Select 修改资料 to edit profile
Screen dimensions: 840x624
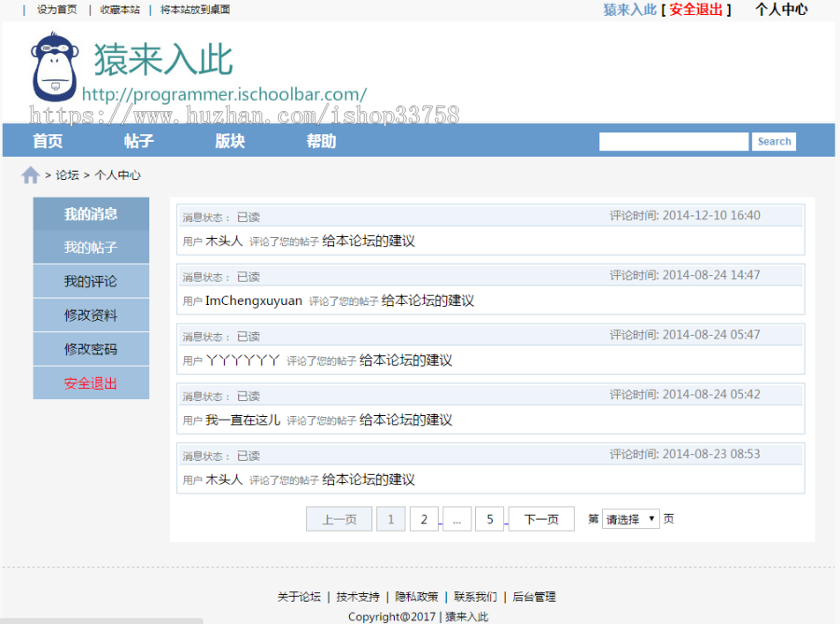91,314
